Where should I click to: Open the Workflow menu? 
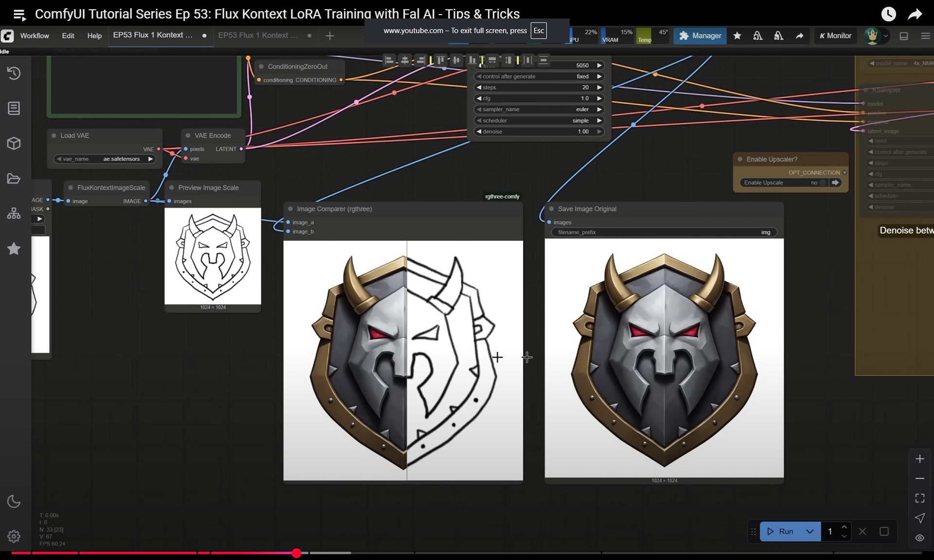pos(35,36)
